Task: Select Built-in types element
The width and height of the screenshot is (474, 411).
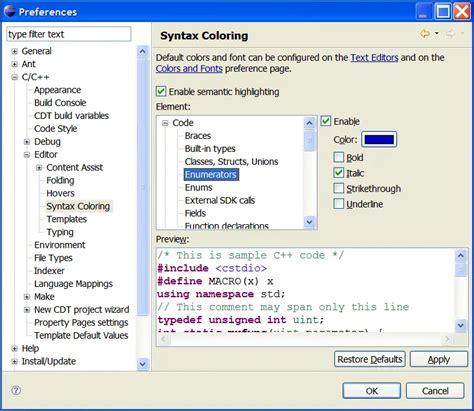Action: pyautogui.click(x=210, y=149)
